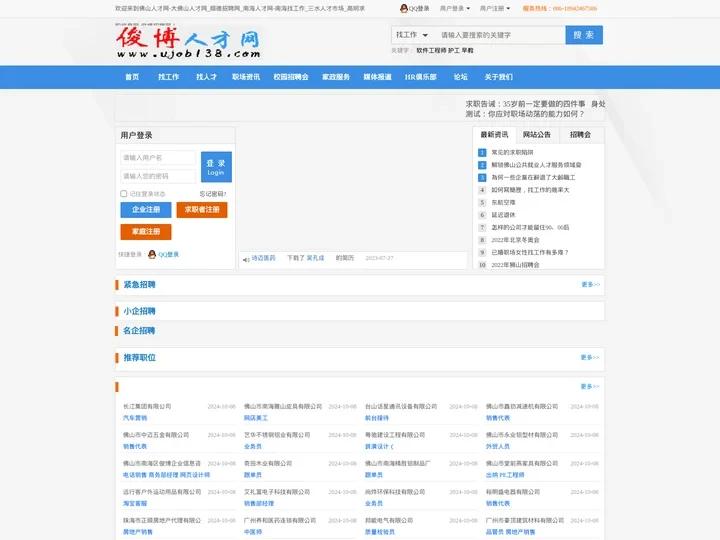Open the 更多>> link above the company listings
Screen dimensions: 720x540
[590, 387]
